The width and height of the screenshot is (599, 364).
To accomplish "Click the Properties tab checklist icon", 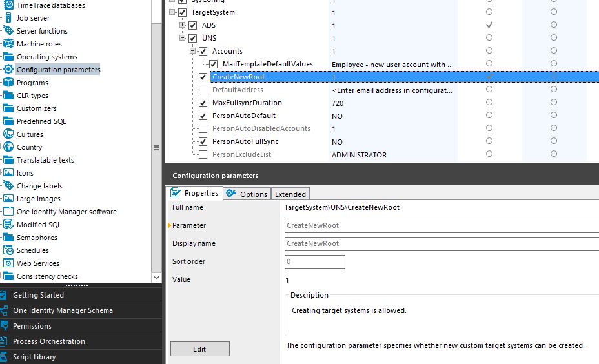I will 176,193.
